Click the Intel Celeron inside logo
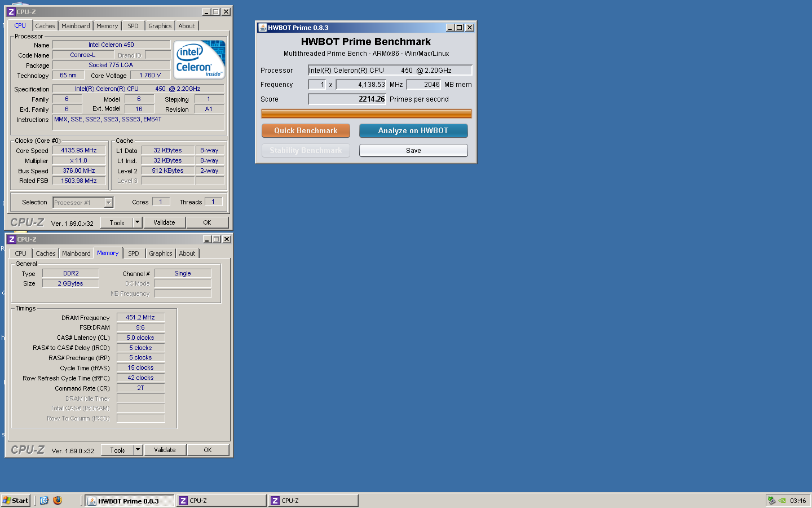The width and height of the screenshot is (812, 508). tap(200, 59)
